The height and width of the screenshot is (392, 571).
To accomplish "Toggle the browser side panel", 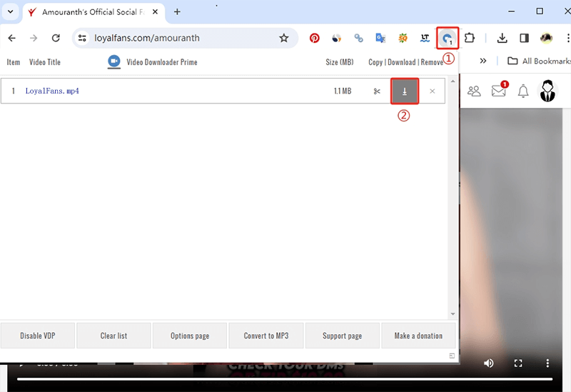I will pos(524,38).
